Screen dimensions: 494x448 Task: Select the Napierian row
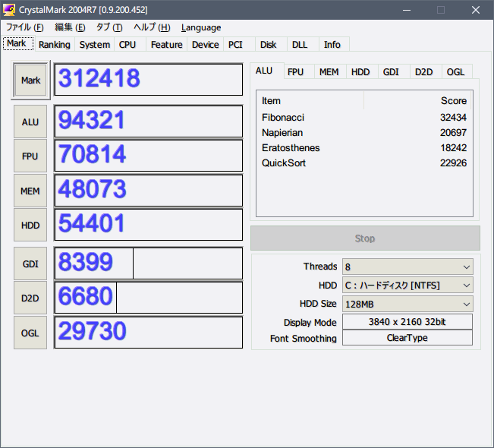(x=364, y=132)
